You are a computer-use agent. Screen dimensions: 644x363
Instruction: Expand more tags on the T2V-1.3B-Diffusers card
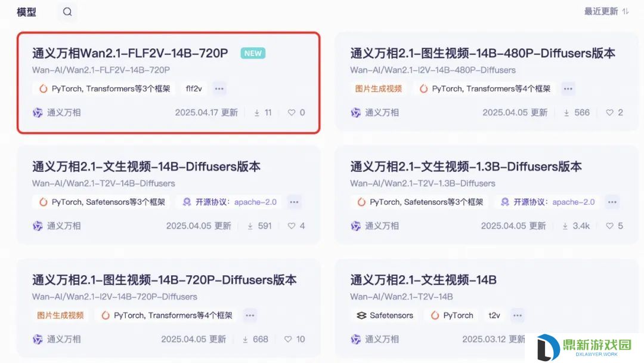[612, 202]
